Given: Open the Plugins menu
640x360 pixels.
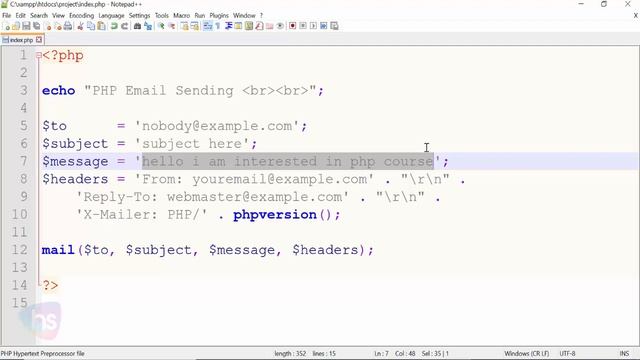Looking at the screenshot, I should [x=219, y=16].
